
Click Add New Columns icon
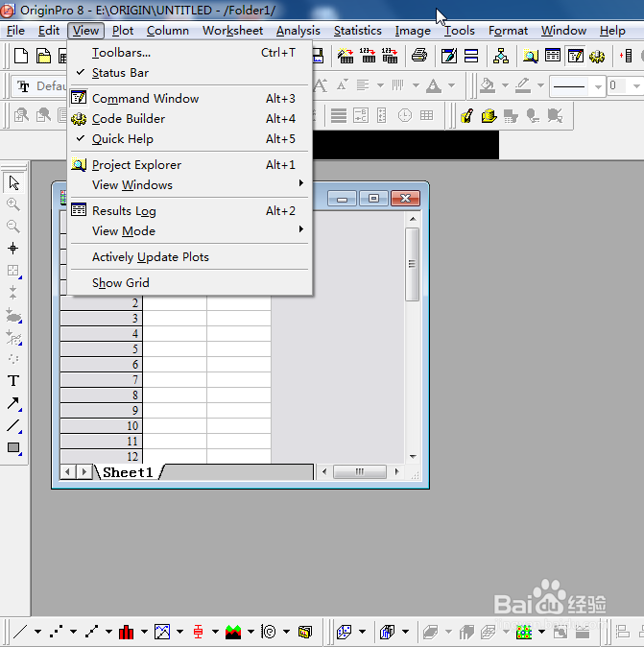(627, 56)
